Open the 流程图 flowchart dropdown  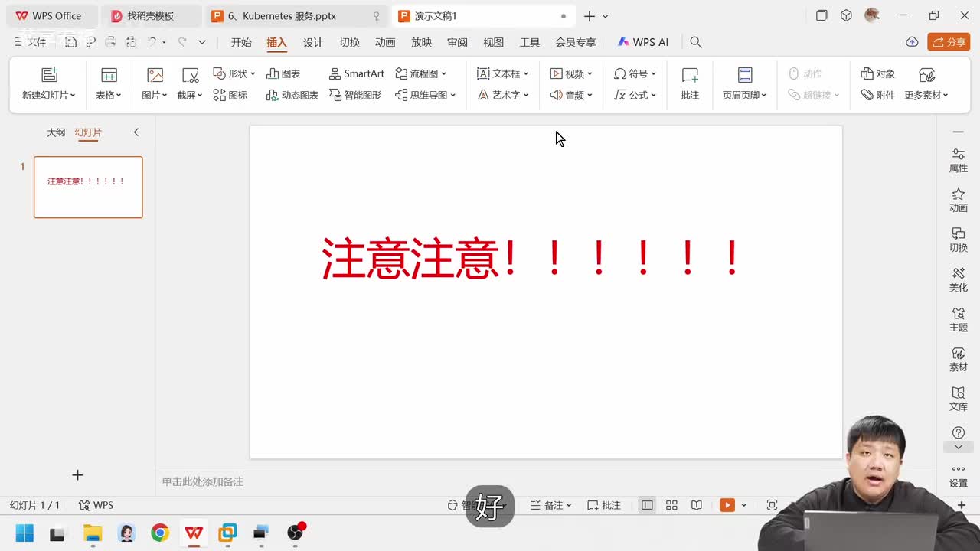[x=420, y=73]
